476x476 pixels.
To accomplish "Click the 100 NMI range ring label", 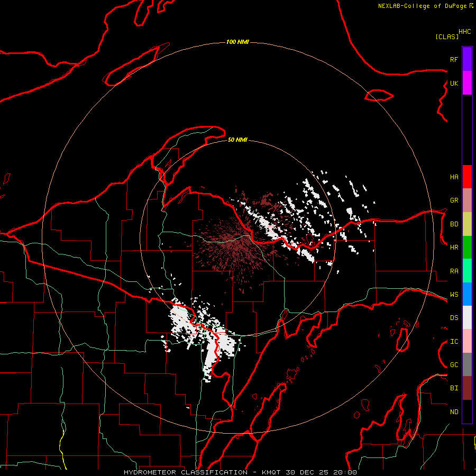I will click(237, 42).
